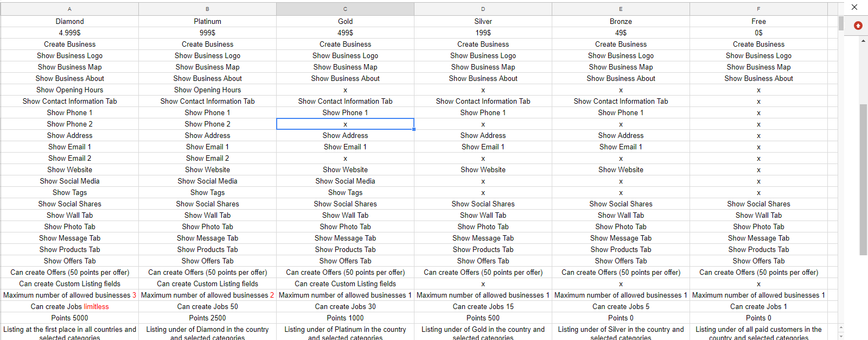
Task: Click the Platinum 999$ price cell
Action: tap(207, 33)
